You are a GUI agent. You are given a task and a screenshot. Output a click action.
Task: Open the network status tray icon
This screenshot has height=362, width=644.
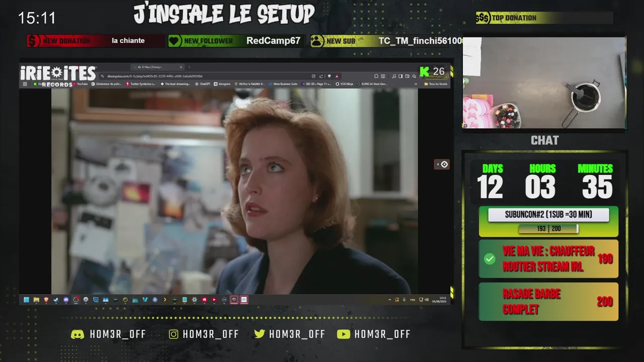coord(421,300)
